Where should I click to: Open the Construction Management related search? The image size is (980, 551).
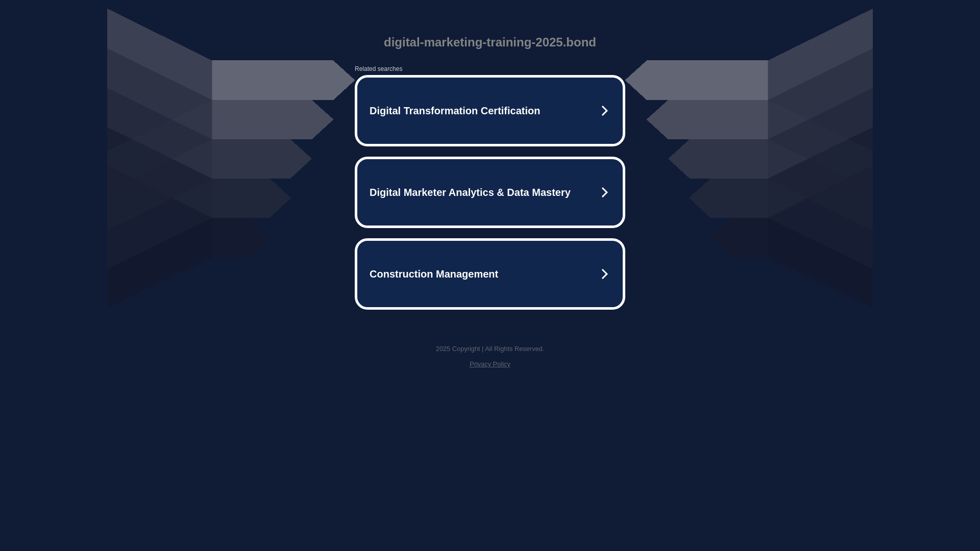pyautogui.click(x=433, y=274)
